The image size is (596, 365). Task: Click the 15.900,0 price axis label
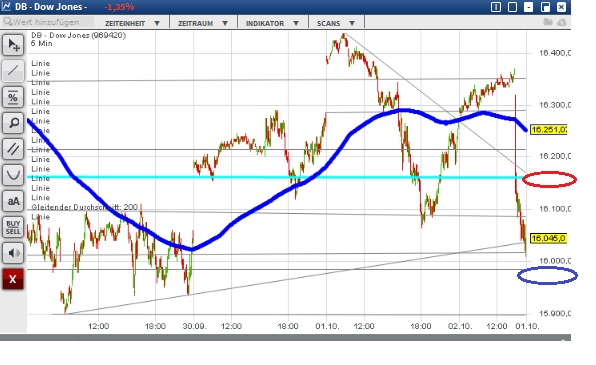(555, 313)
